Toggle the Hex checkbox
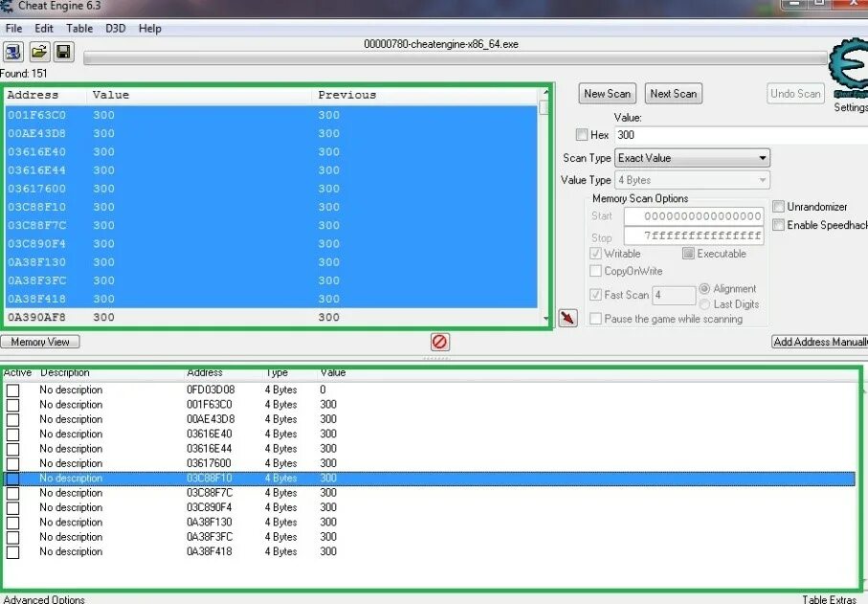This screenshot has width=868, height=604. click(582, 135)
